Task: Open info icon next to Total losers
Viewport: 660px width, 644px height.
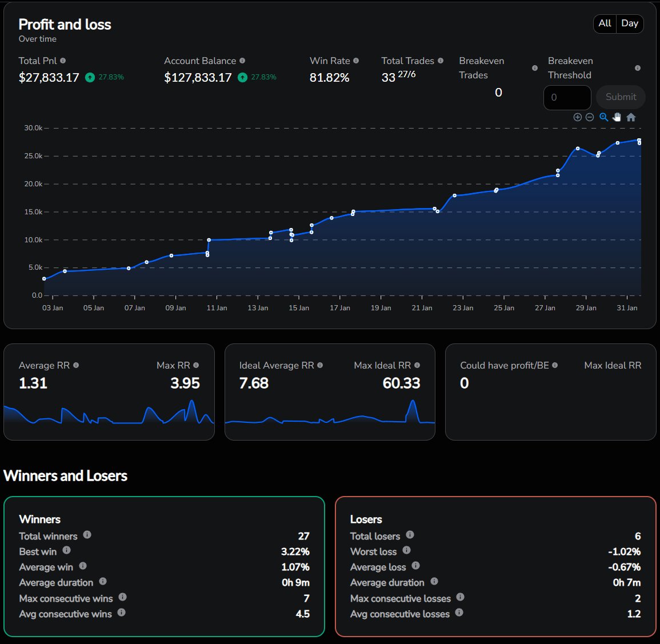Action: [410, 534]
